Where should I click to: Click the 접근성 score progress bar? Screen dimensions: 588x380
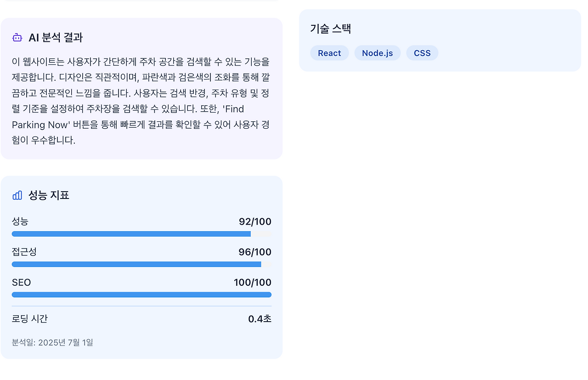pos(141,264)
